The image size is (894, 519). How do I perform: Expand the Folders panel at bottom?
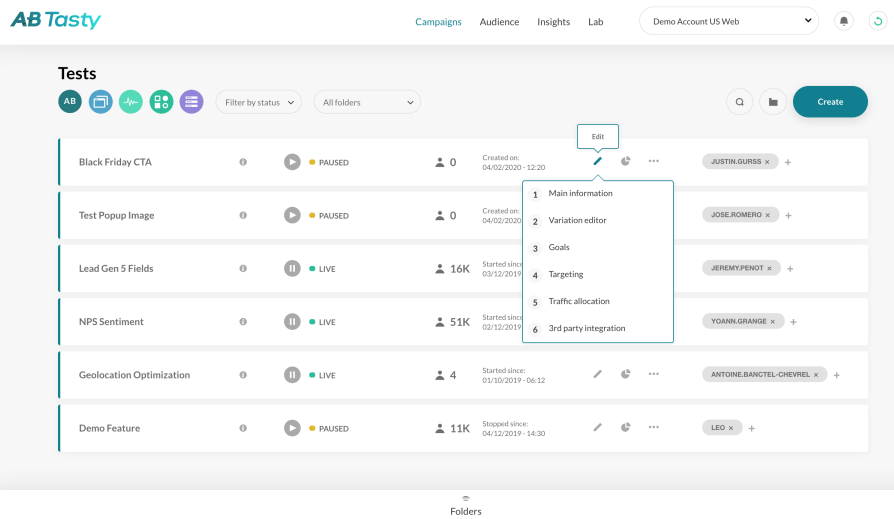[x=466, y=506]
